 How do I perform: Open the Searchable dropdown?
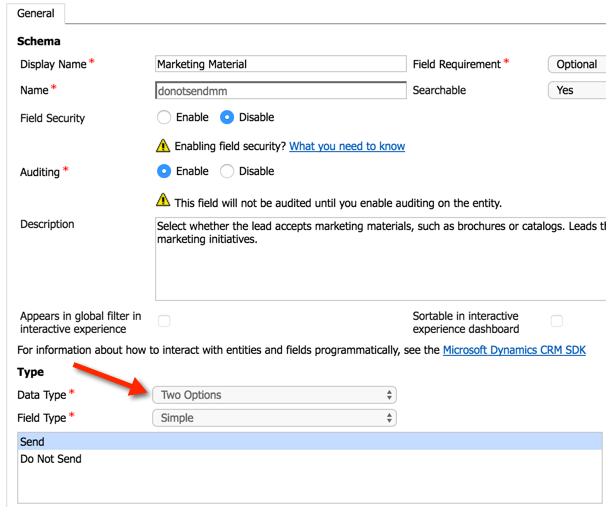(x=576, y=90)
